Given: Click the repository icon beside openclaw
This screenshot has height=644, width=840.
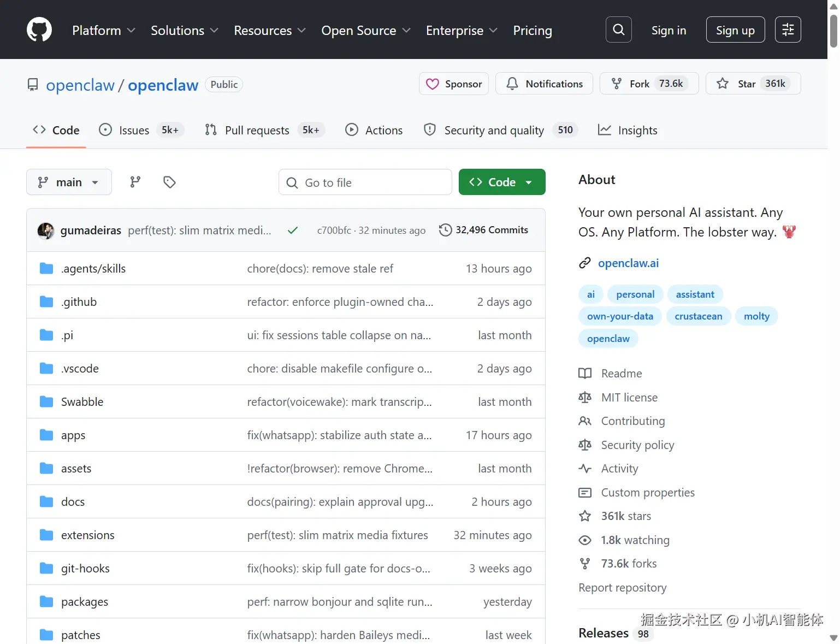Looking at the screenshot, I should click(33, 85).
